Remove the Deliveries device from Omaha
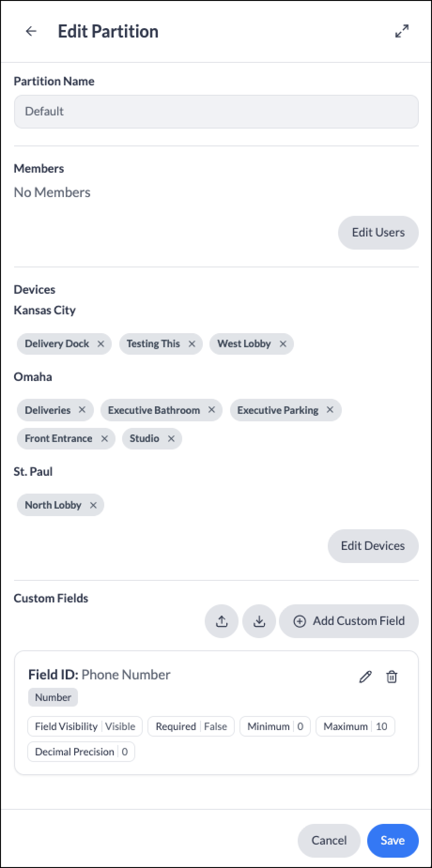 [82, 410]
